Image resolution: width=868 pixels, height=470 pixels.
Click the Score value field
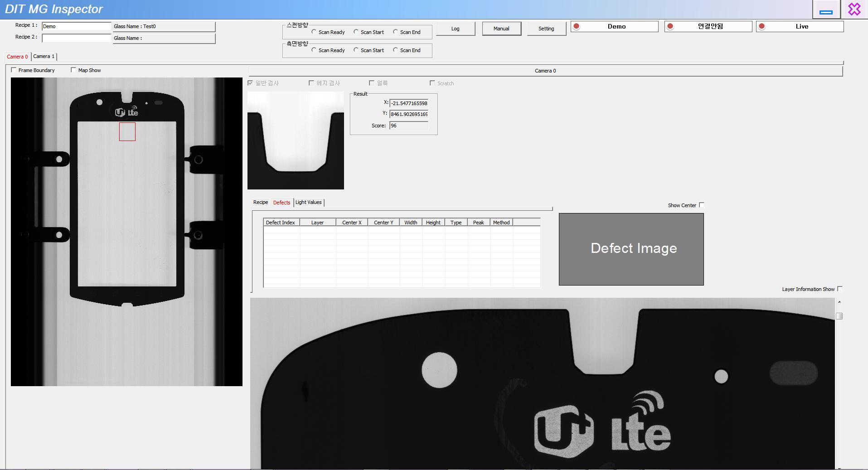(409, 126)
